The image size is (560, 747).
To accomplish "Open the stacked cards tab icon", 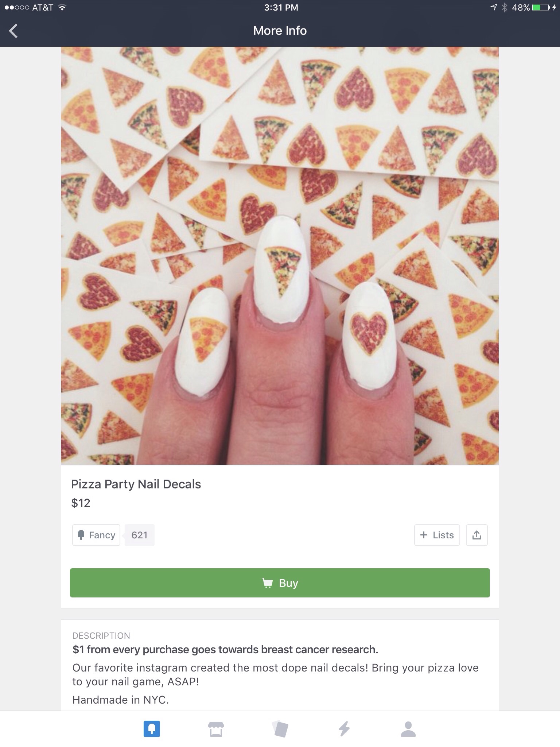I will (280, 729).
